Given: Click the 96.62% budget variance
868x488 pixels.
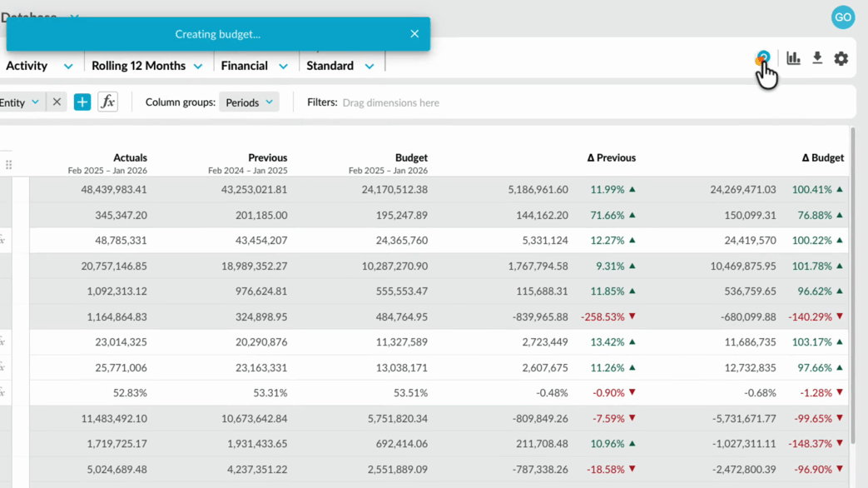Looking at the screenshot, I should [814, 291].
